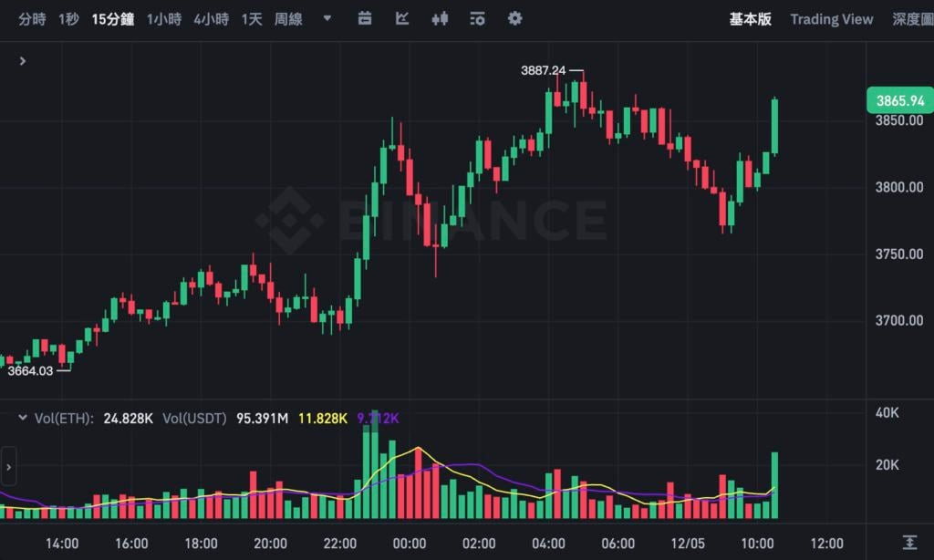Open the more time intervals dropdown arrow
This screenshot has height=560, width=934.
[x=327, y=18]
